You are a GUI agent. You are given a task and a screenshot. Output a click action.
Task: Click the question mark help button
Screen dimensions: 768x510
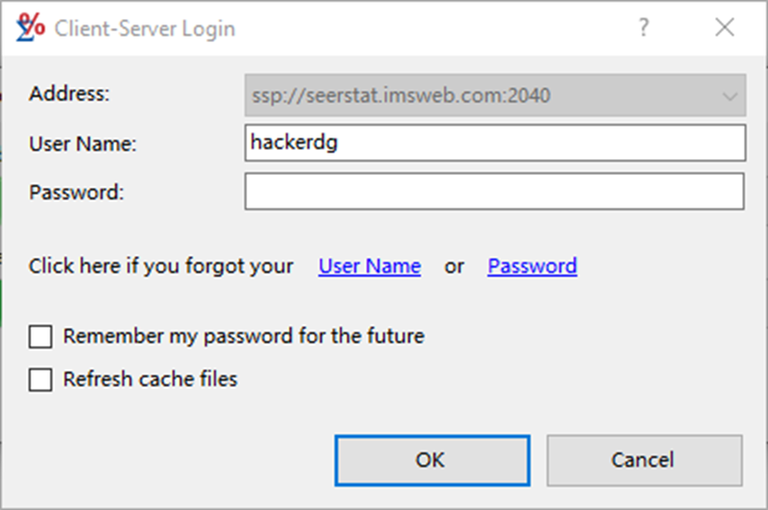coord(644,28)
